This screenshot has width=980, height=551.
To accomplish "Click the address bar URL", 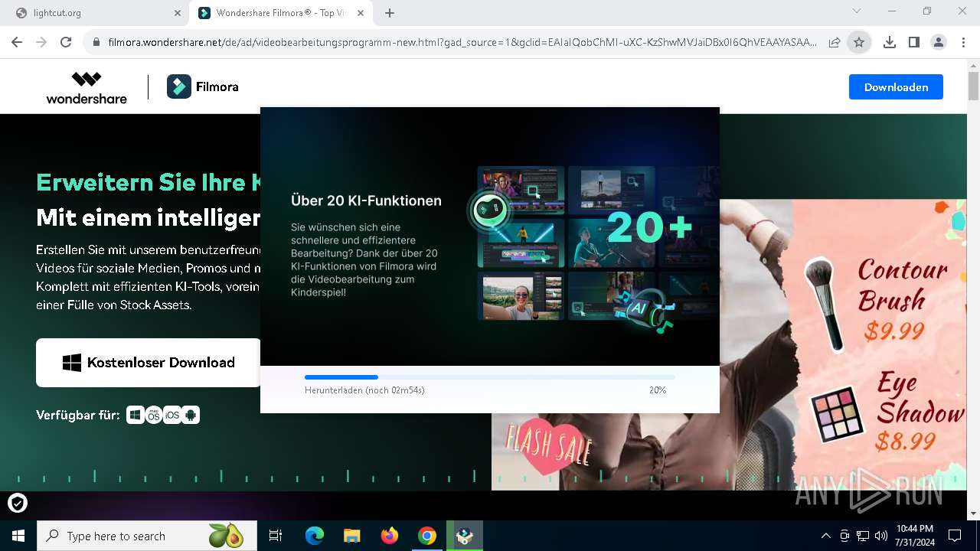I will [462, 42].
